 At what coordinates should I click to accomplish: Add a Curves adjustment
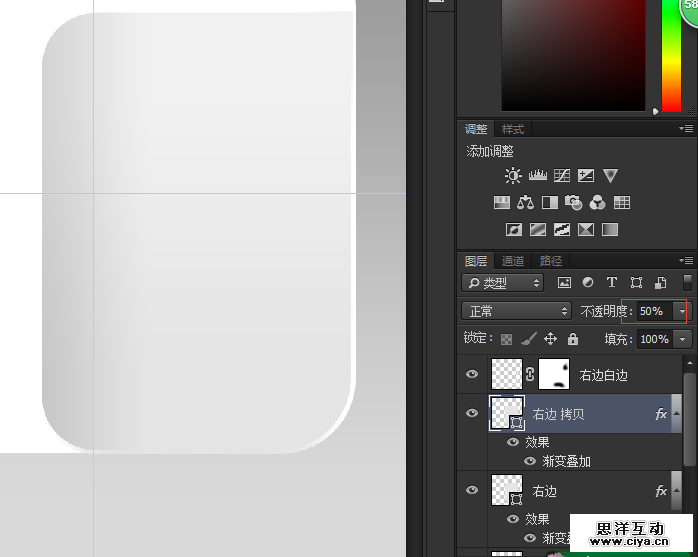pos(562,176)
